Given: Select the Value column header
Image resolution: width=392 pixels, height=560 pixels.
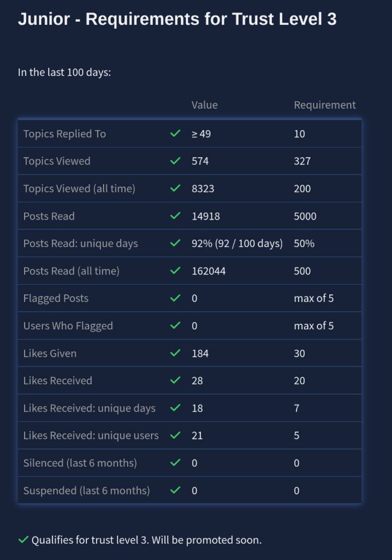Looking at the screenshot, I should point(204,105).
